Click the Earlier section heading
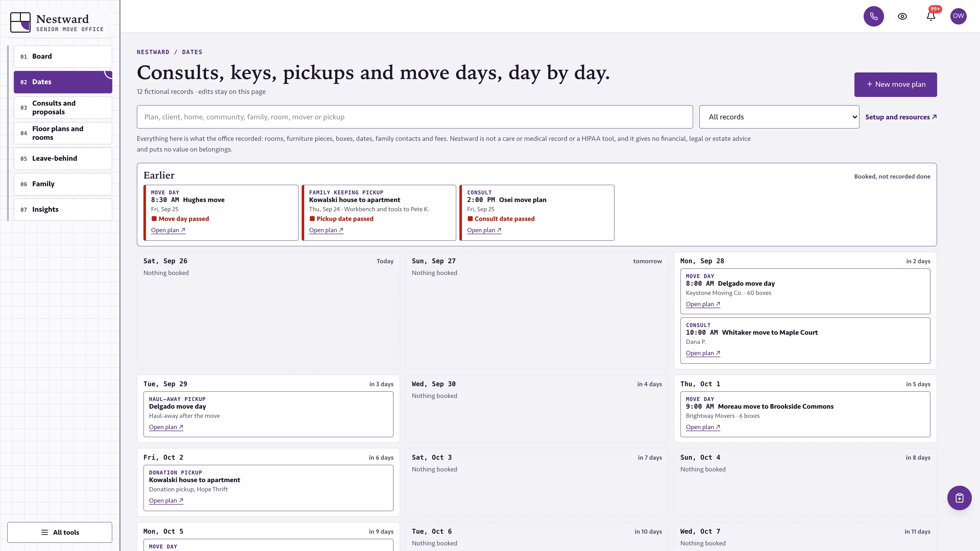Viewport: 980px width, 551px height. [159, 175]
